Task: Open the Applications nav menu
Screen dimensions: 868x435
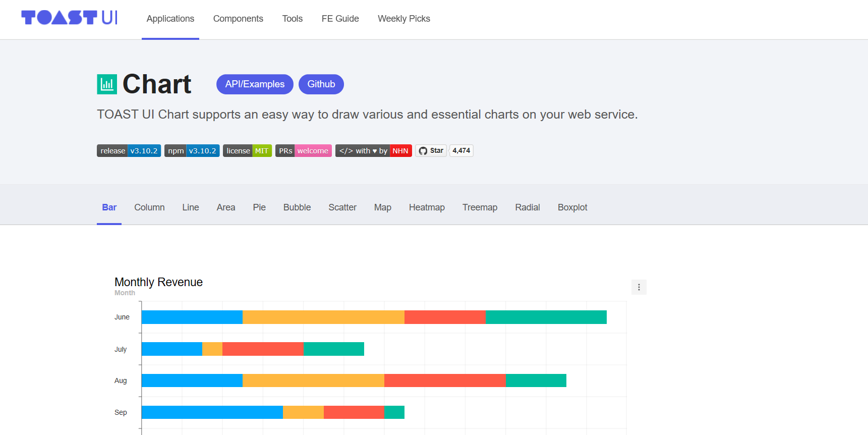Action: click(170, 19)
